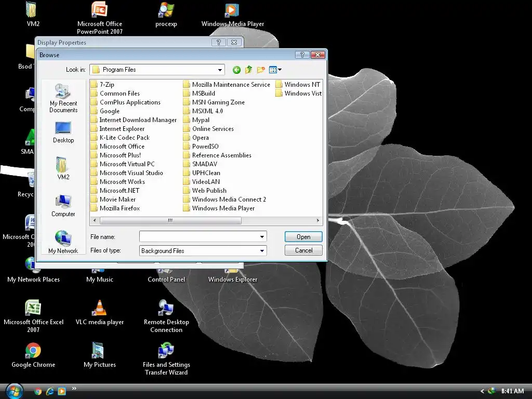This screenshot has width=532, height=399.
Task: Select the Microsoft.NET folder
Action: 115,190
